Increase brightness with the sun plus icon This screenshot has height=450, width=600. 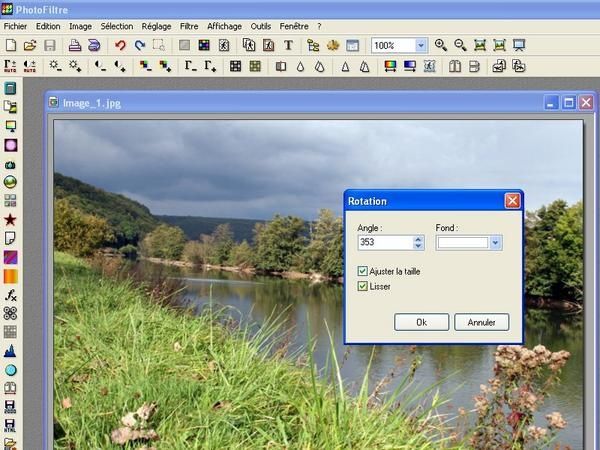tap(75, 66)
